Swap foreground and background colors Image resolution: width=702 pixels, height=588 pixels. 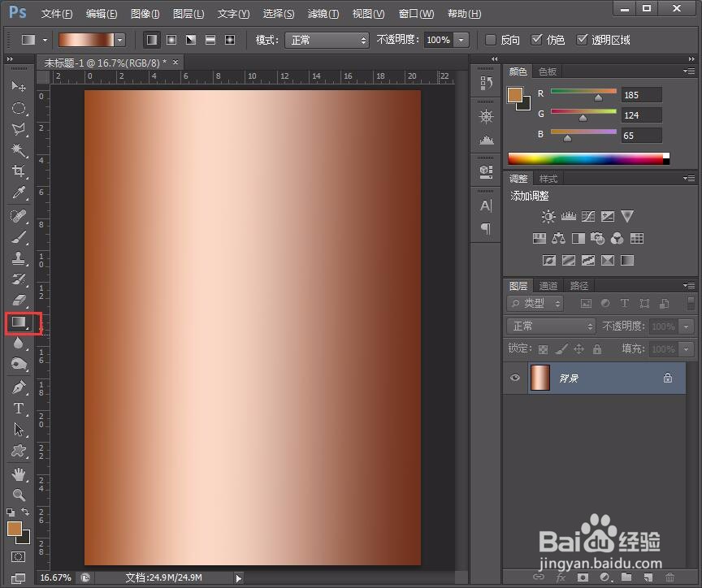coord(25,512)
